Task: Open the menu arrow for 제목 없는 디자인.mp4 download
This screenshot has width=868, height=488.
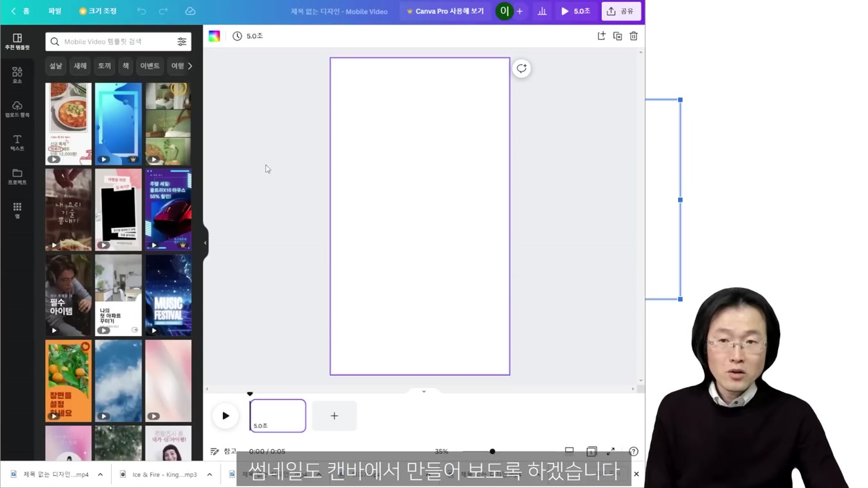Action: point(100,474)
